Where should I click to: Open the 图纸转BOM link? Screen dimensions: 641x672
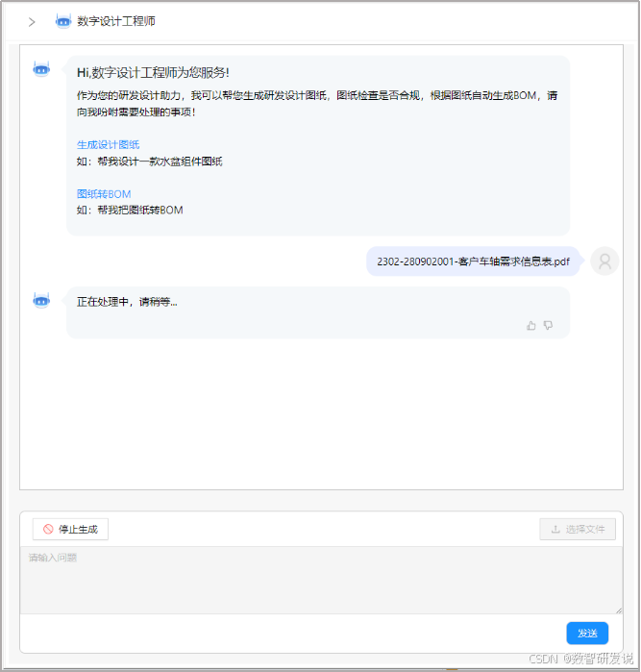pos(104,194)
